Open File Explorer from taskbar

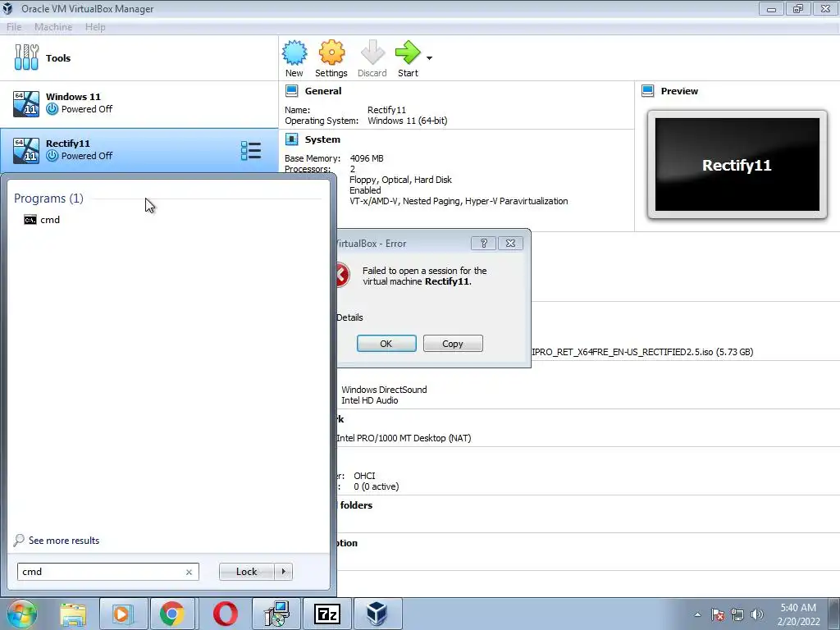click(73, 614)
